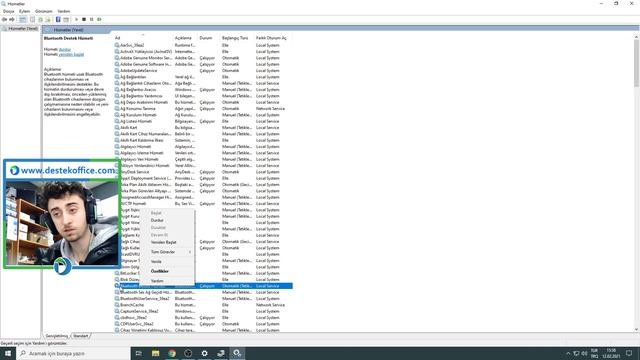This screenshot has height=360, width=640.
Task: Click the taskbar search box
Action: (73, 353)
